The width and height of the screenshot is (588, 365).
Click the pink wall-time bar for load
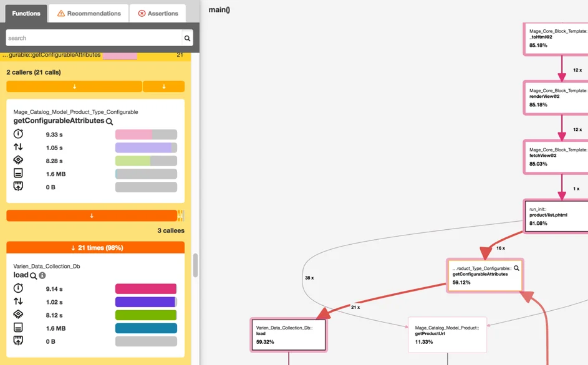click(145, 289)
